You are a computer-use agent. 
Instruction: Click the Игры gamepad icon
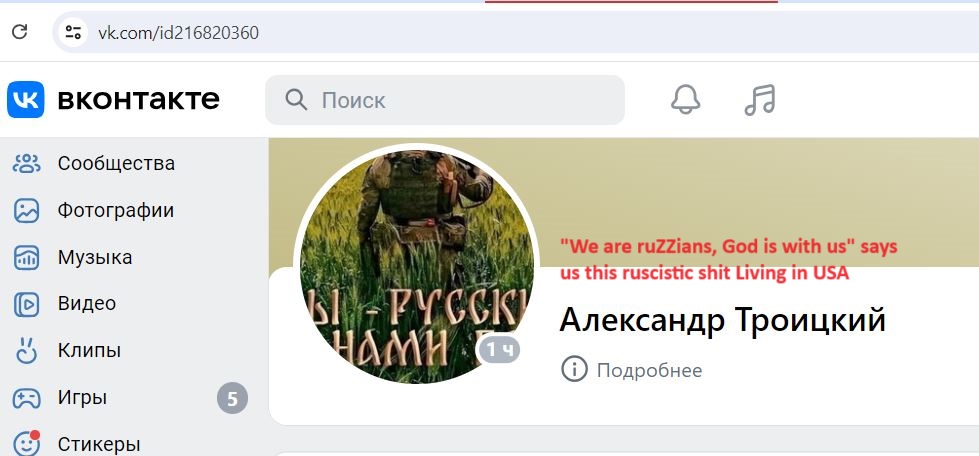[x=27, y=398]
